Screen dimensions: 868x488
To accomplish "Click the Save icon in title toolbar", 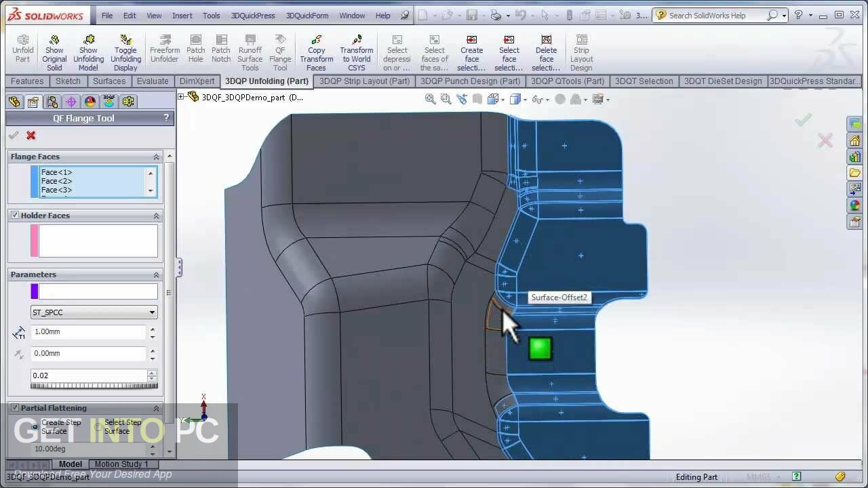I will pyautogui.click(x=472, y=15).
